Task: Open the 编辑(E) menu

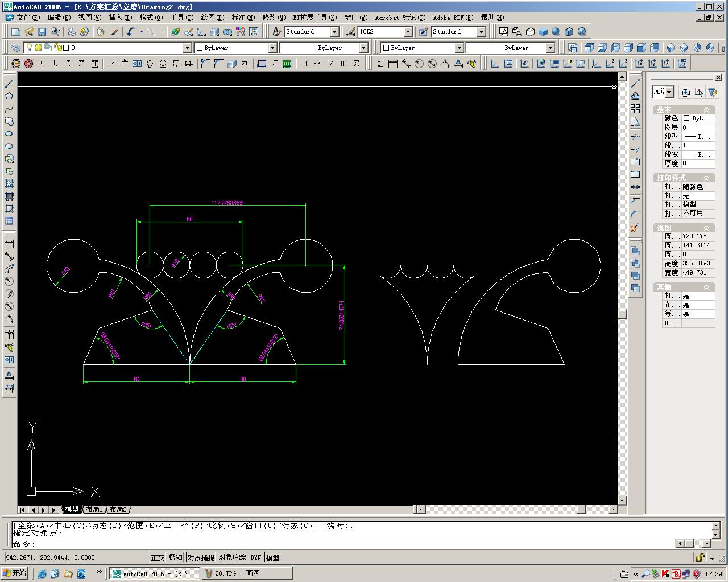Action: pyautogui.click(x=59, y=18)
